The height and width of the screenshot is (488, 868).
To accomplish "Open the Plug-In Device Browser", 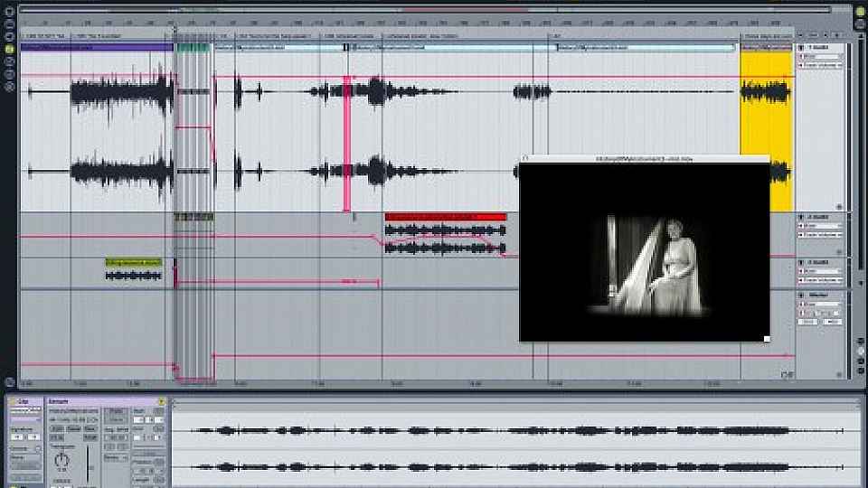I will click(9, 37).
